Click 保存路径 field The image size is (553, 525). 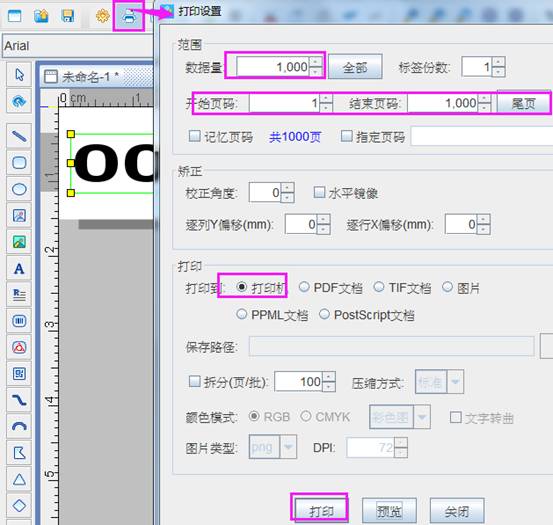click(x=391, y=347)
